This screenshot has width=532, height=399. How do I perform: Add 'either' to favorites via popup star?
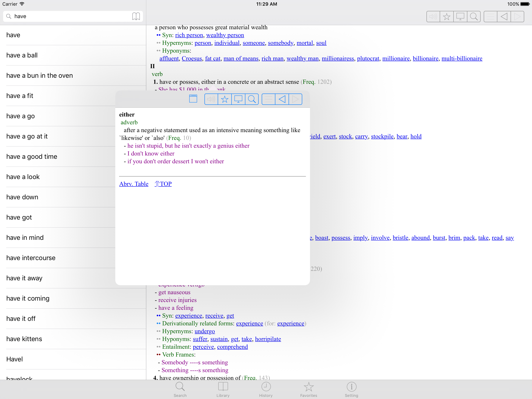click(x=224, y=99)
